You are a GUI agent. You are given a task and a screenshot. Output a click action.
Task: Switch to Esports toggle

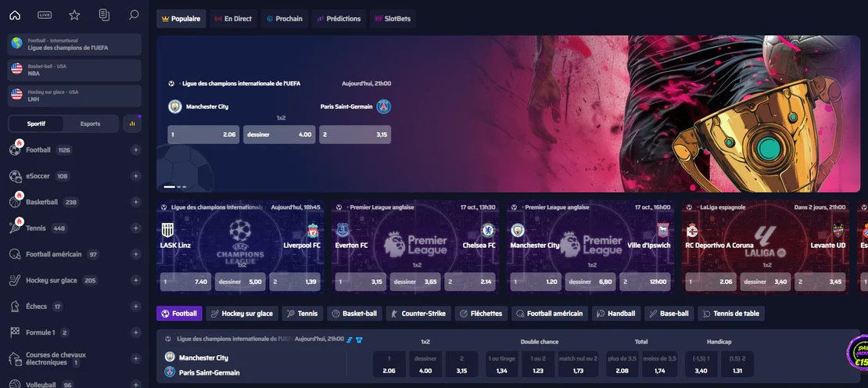click(90, 124)
